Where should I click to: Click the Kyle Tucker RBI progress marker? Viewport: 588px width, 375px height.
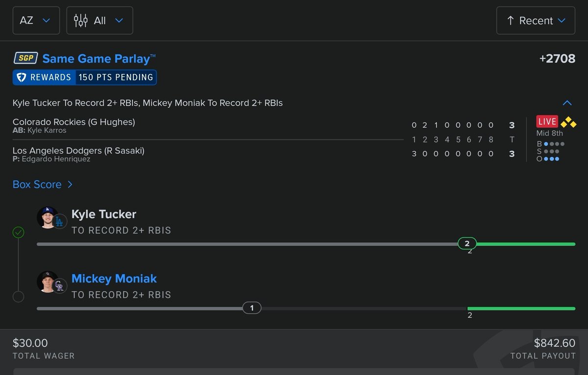tap(467, 243)
